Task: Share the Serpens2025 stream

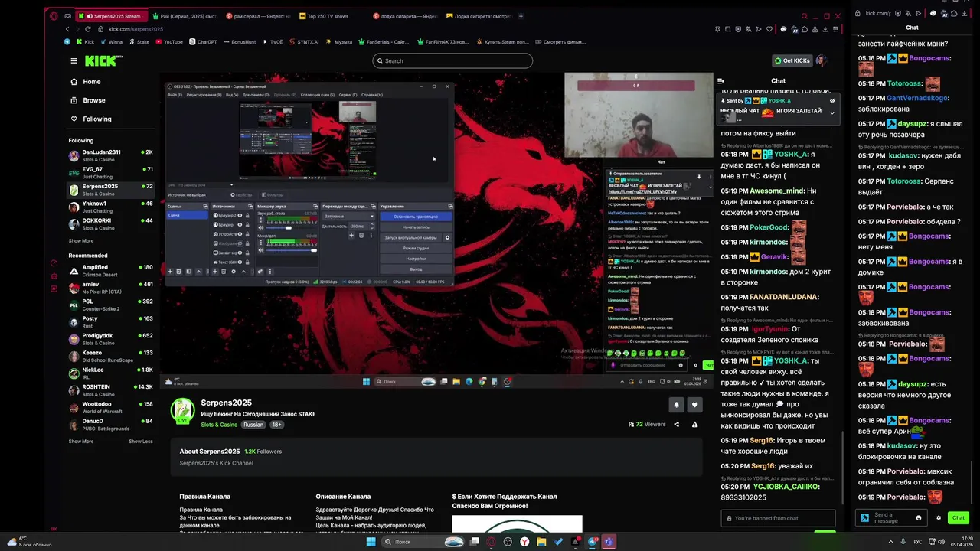Action: tap(676, 424)
